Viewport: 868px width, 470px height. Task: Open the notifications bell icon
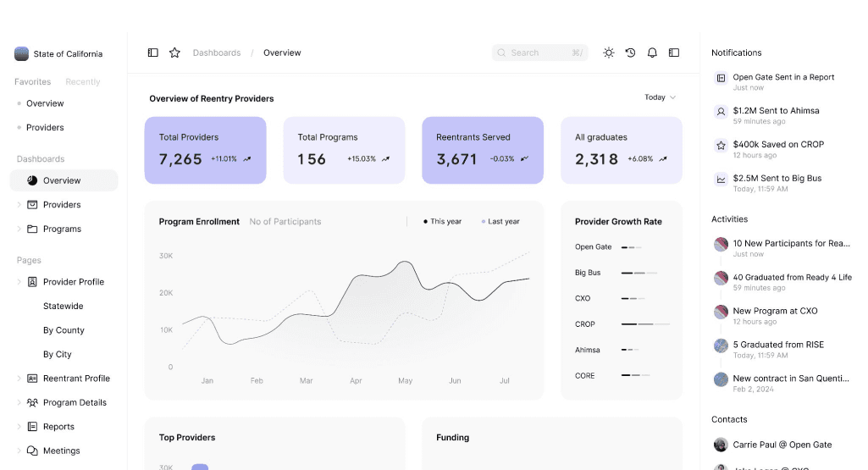[x=652, y=53]
